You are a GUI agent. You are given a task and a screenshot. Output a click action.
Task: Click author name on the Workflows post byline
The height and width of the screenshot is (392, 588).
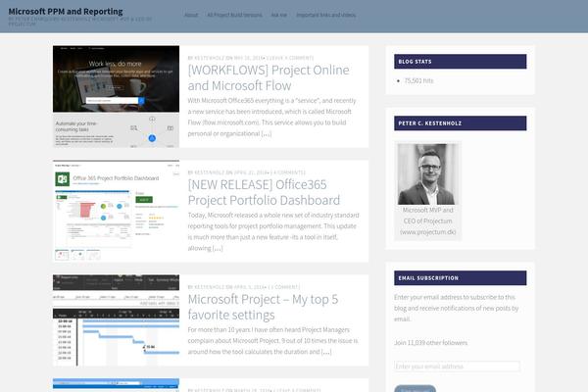click(x=210, y=58)
